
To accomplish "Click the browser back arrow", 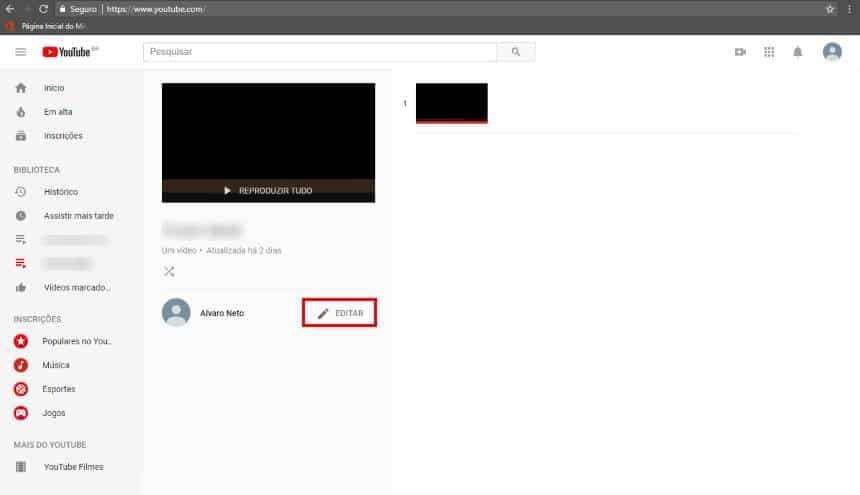I will pyautogui.click(x=10, y=9).
